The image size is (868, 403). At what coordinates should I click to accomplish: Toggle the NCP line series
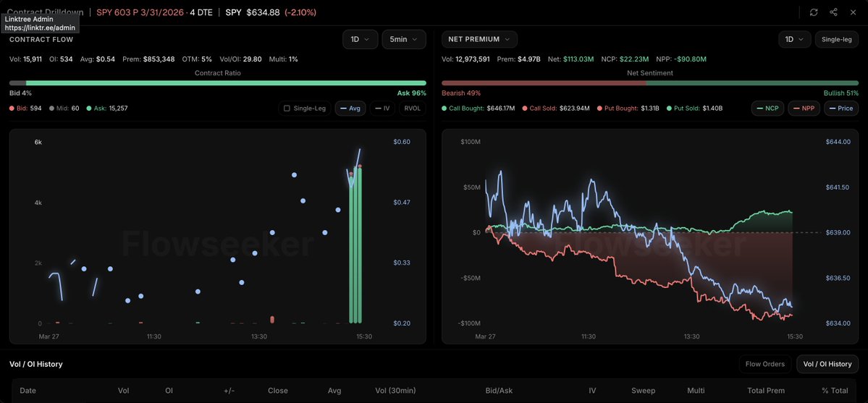pos(767,109)
